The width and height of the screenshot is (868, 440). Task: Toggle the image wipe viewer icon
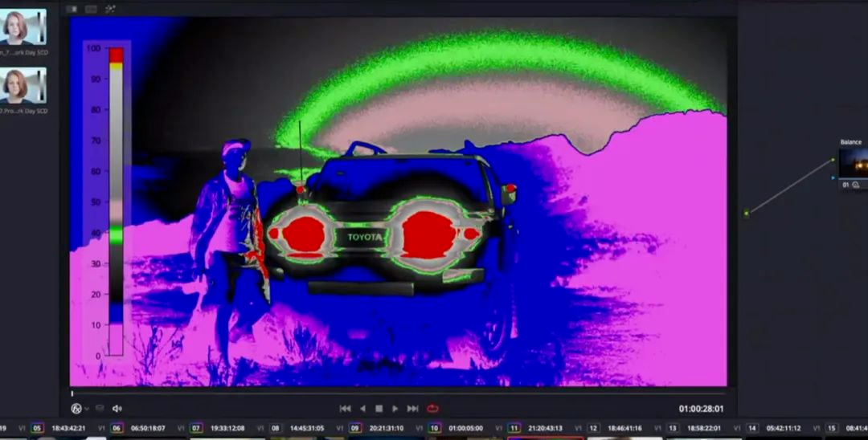tap(72, 9)
